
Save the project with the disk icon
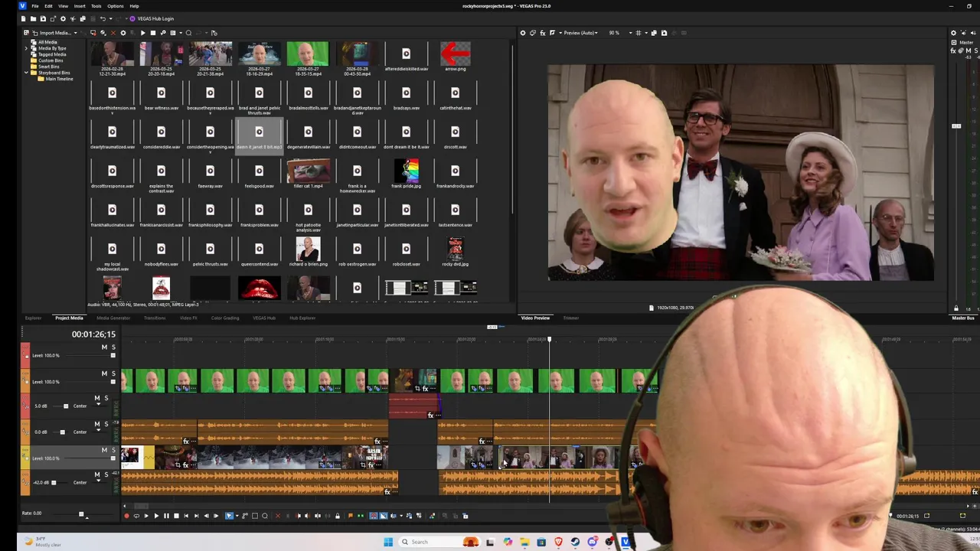pos(43,18)
